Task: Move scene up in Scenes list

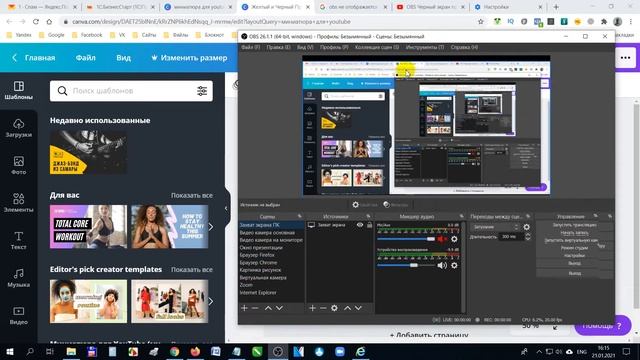Action: (268, 308)
